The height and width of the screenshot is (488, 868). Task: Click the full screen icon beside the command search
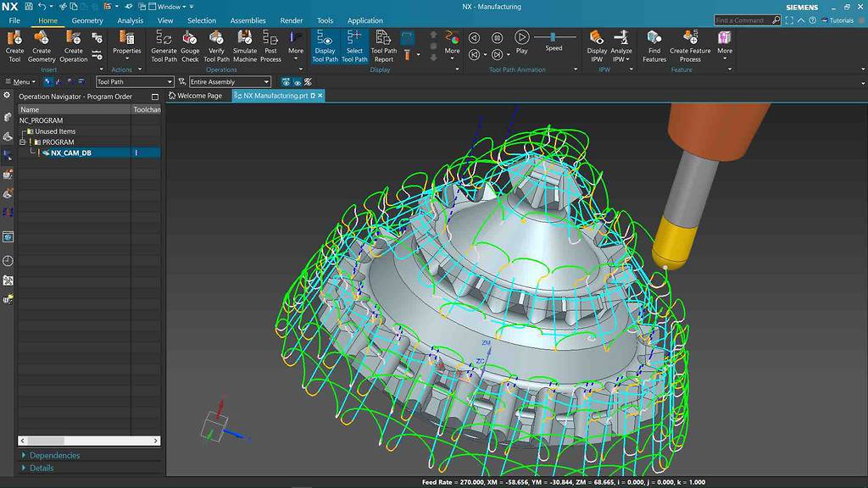(x=789, y=20)
